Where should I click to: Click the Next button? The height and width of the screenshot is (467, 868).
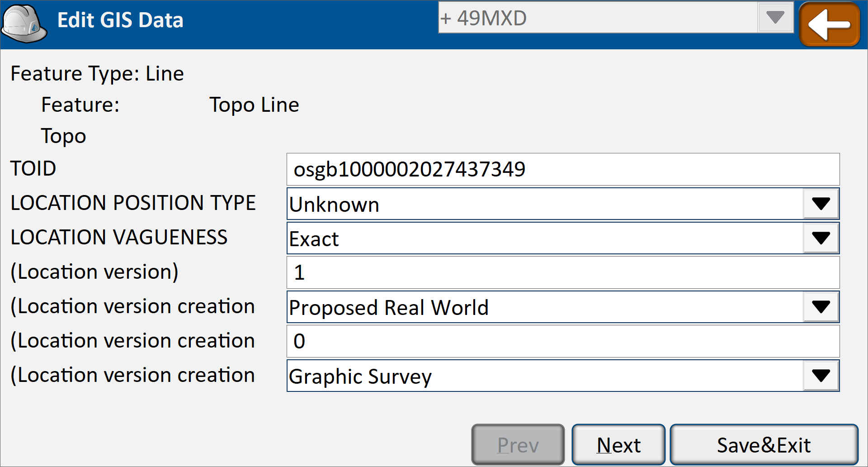[618, 445]
